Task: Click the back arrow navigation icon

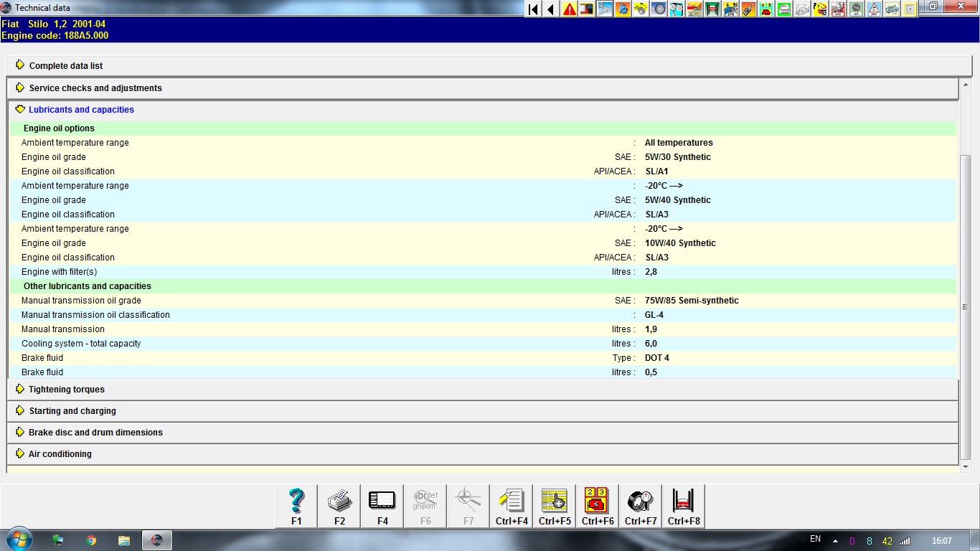Action: tap(551, 9)
